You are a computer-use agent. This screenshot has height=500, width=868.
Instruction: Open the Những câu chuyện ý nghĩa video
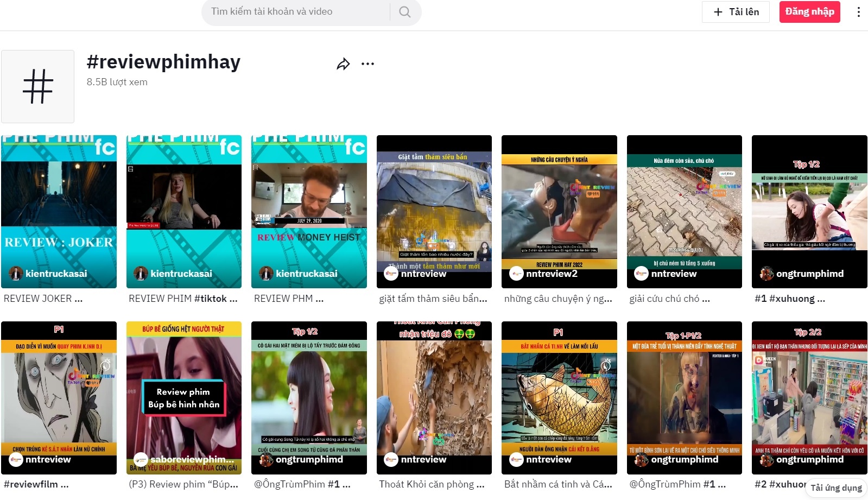pyautogui.click(x=559, y=212)
